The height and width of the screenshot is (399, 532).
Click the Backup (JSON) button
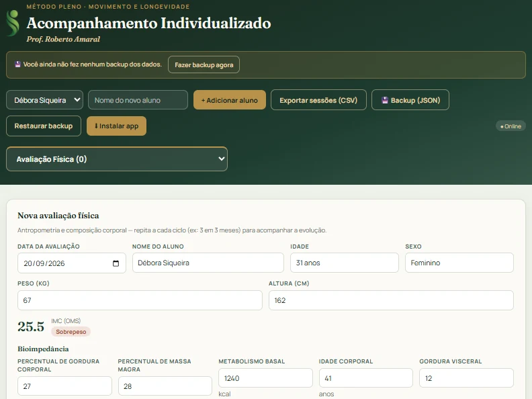[410, 100]
